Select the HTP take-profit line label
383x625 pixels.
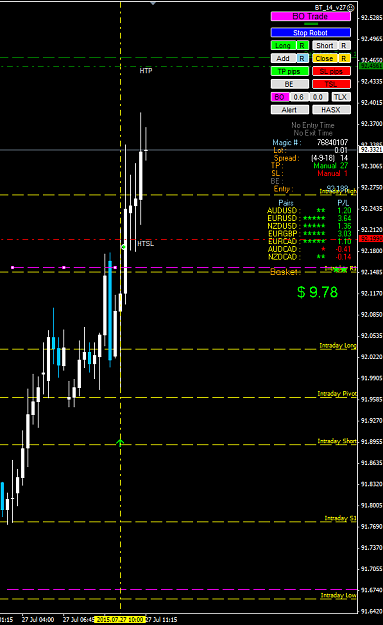coord(146,71)
